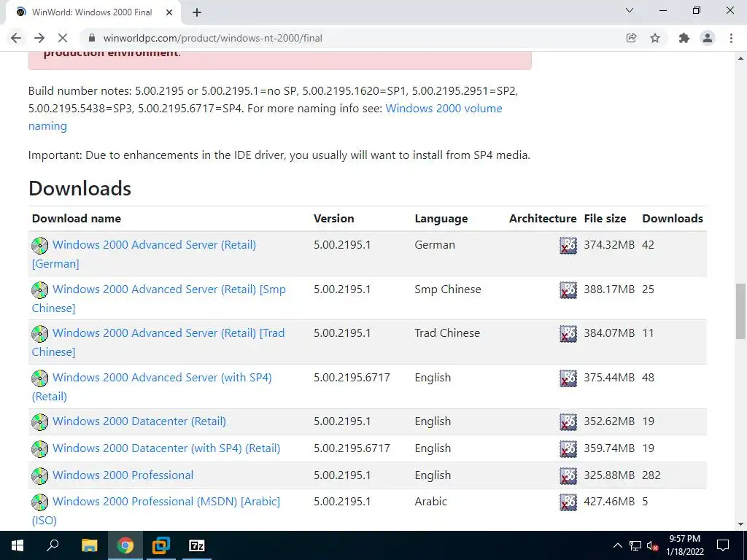
Task: Open taskbar search magnifier
Action: [x=53, y=545]
